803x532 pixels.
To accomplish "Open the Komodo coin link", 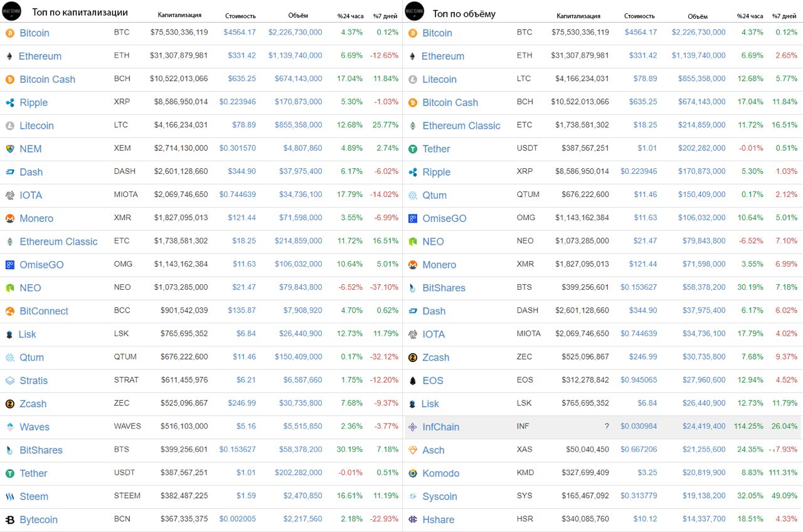I will tap(441, 474).
